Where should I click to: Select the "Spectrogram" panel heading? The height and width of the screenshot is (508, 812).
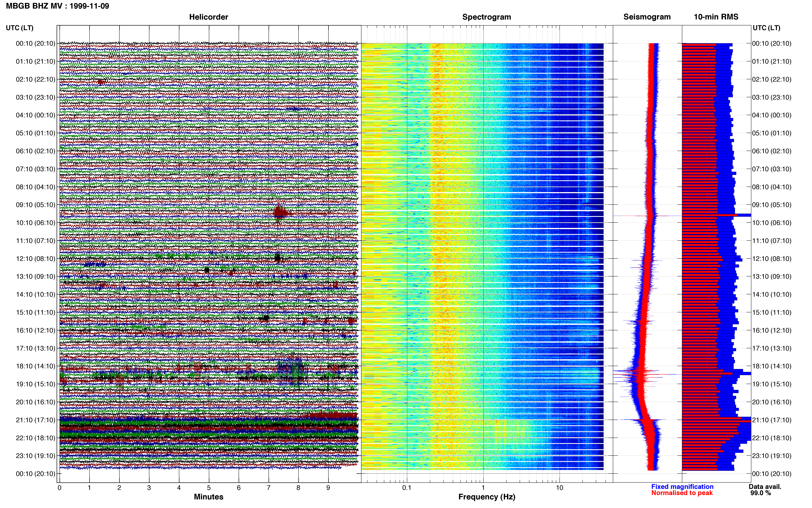tap(487, 17)
